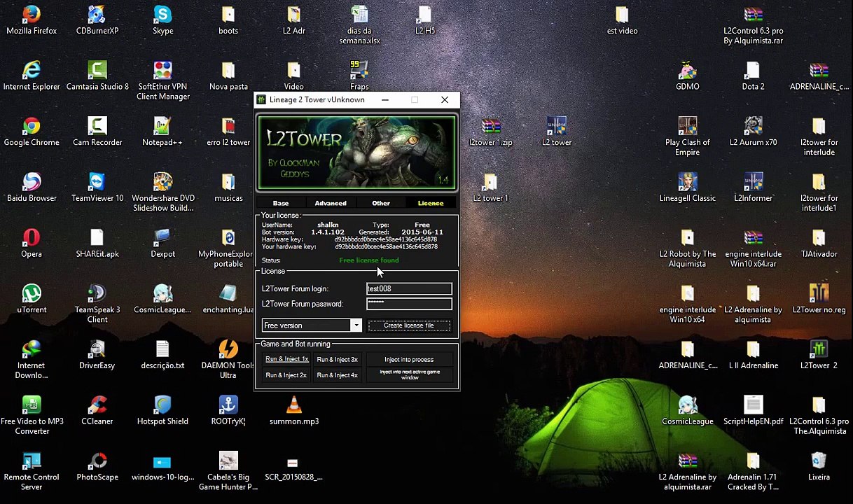This screenshot has width=853, height=504.
Task: Focus the L2Tower Forum login field
Action: click(409, 288)
